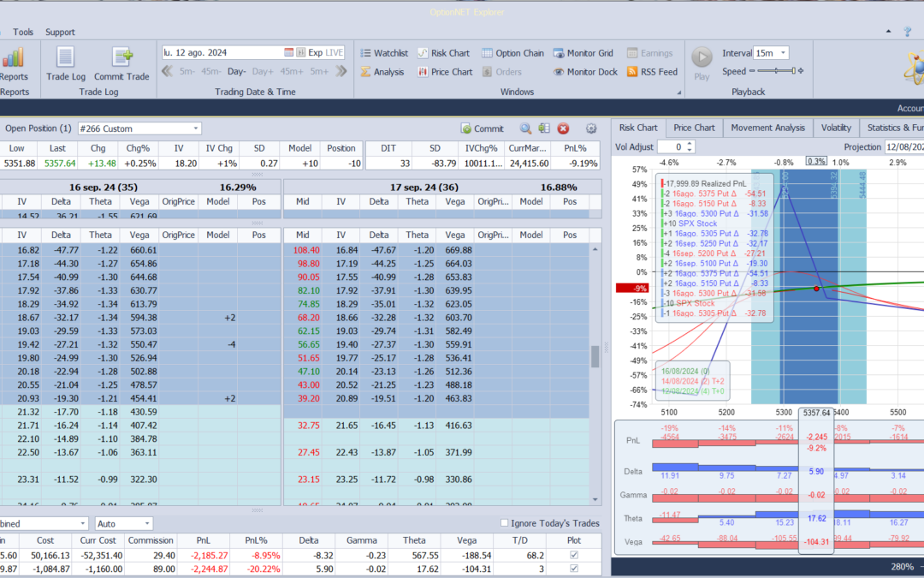This screenshot has width=924, height=578.
Task: Click the -4 Model cell
Action: 217,344
